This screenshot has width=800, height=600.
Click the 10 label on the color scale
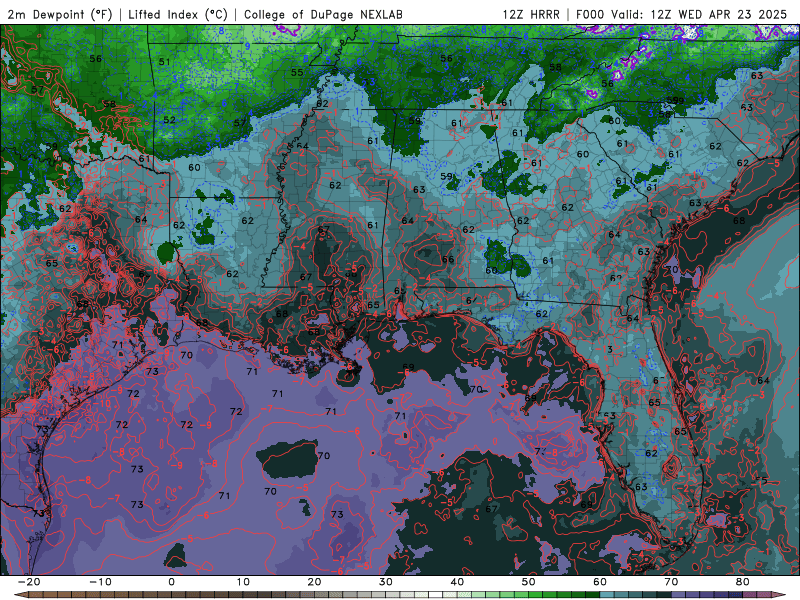pyautogui.click(x=243, y=582)
